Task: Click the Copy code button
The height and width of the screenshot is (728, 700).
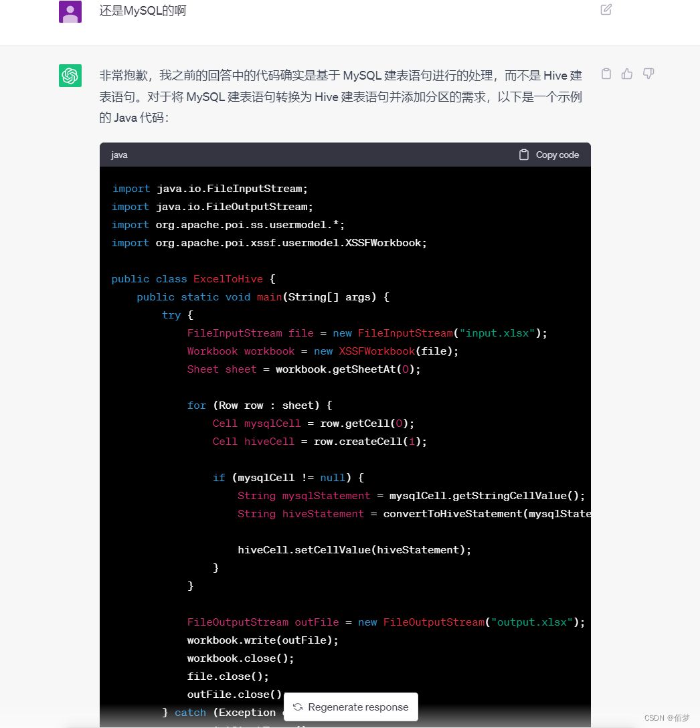Action: click(549, 155)
